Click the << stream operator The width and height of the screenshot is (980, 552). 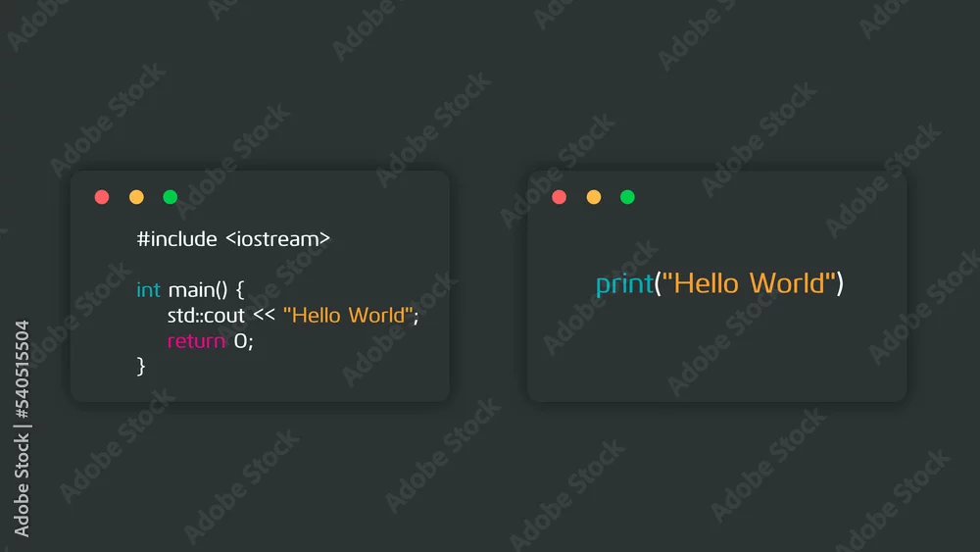point(264,315)
